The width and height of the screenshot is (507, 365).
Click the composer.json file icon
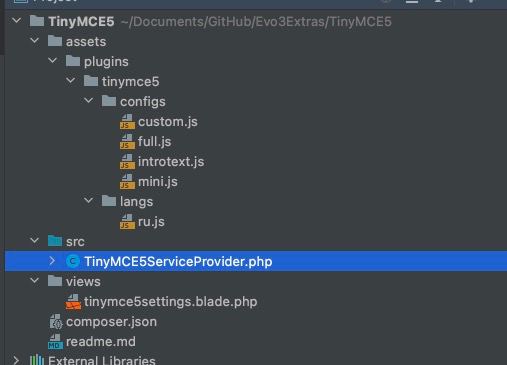pyautogui.click(x=56, y=322)
